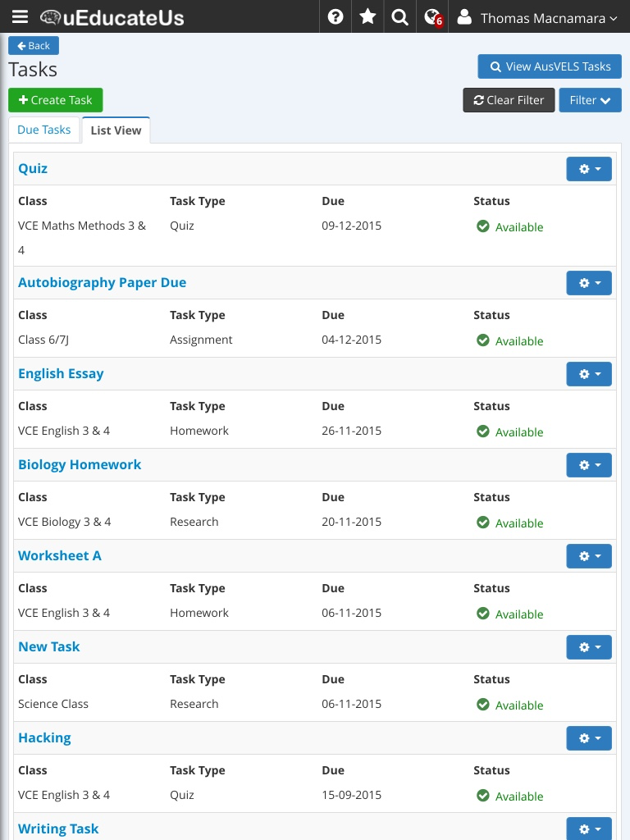Click Available check icon for Autobiography Paper
Image resolution: width=630 pixels, height=840 pixels.
coord(482,340)
